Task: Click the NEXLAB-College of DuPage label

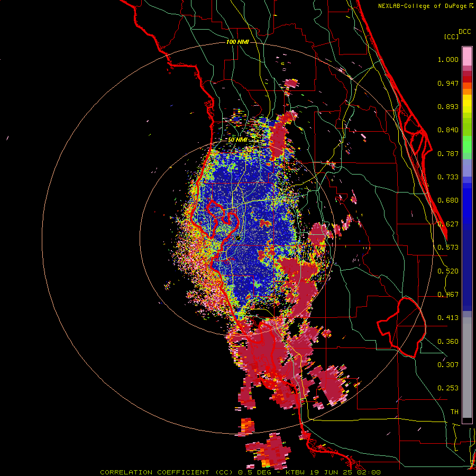Action: (422, 6)
